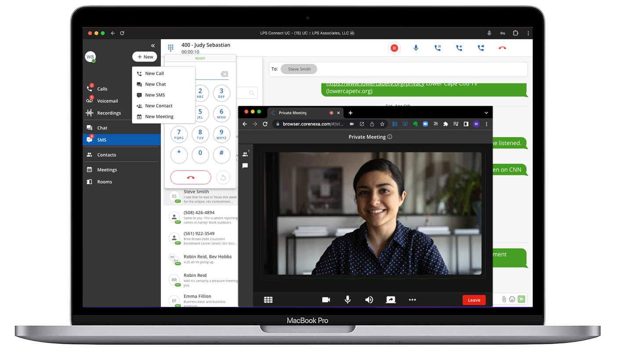The image size is (618, 364).
Task: Open Rooms in the sidebar
Action: tap(122, 181)
